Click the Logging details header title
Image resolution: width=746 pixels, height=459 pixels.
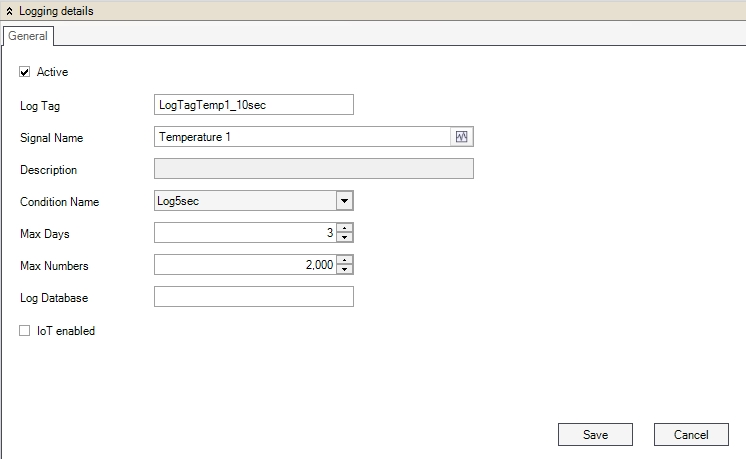[56, 11]
